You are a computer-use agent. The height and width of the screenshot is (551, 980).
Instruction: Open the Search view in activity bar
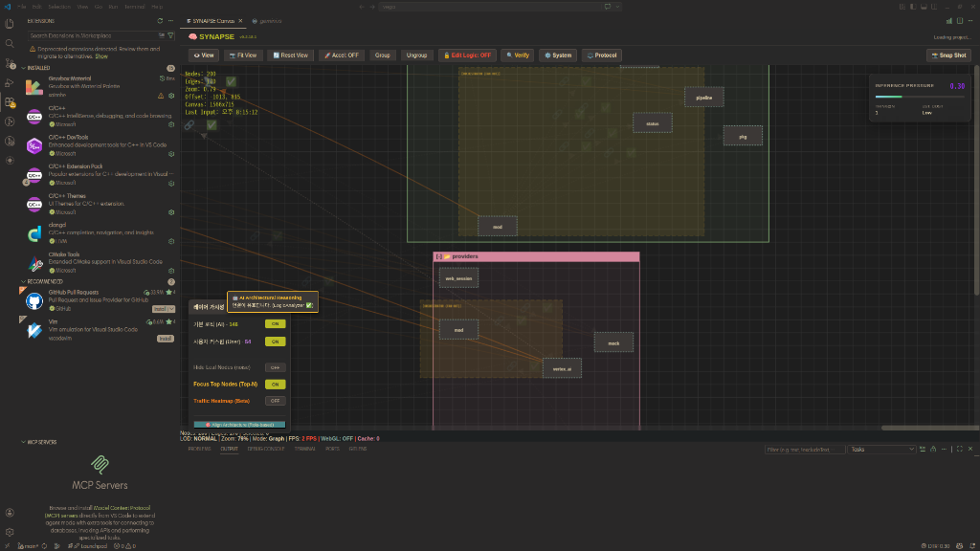(x=10, y=43)
